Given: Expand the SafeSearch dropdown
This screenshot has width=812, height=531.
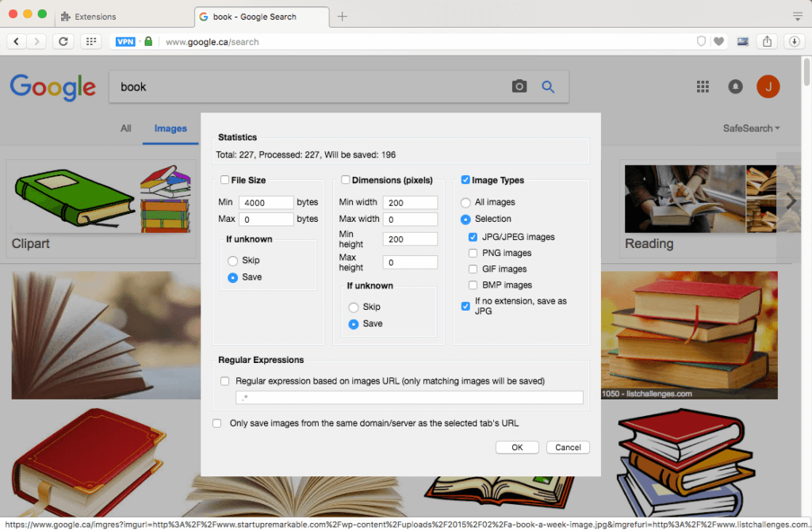Looking at the screenshot, I should pos(751,128).
